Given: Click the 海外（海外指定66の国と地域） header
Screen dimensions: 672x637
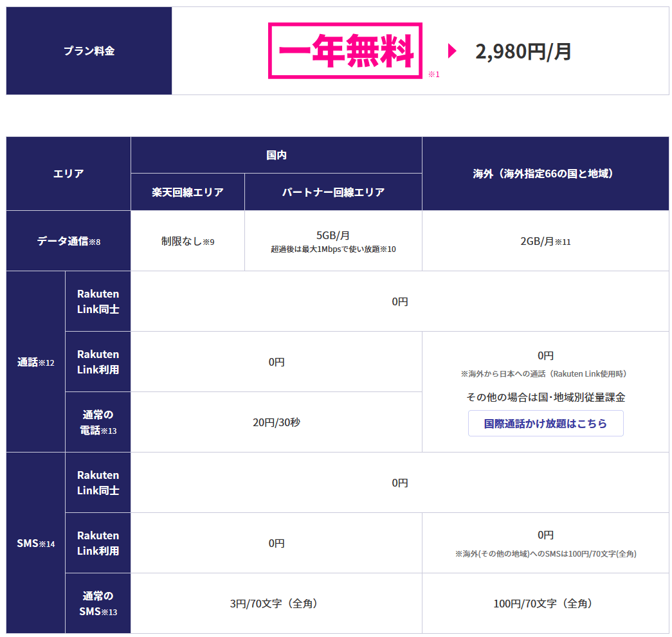Looking at the screenshot, I should pos(545,174).
